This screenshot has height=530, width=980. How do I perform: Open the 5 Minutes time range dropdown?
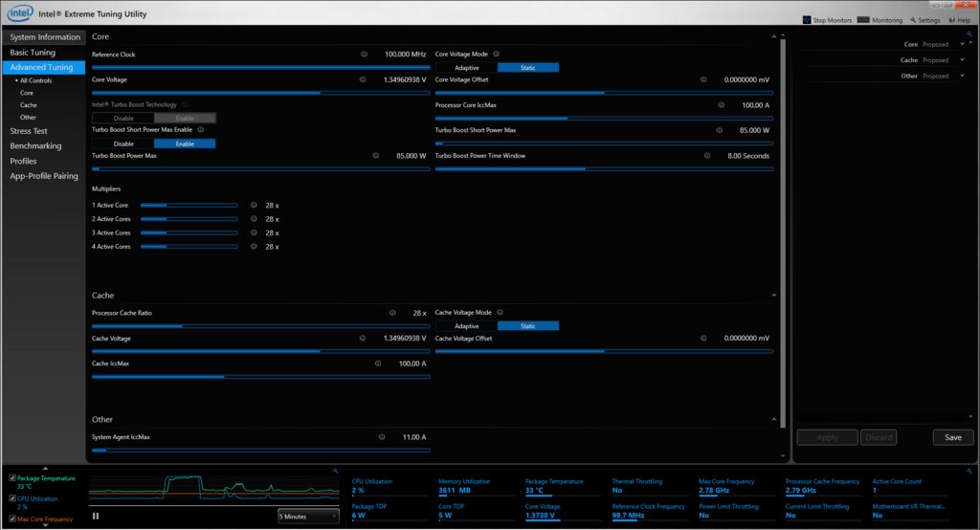[308, 517]
